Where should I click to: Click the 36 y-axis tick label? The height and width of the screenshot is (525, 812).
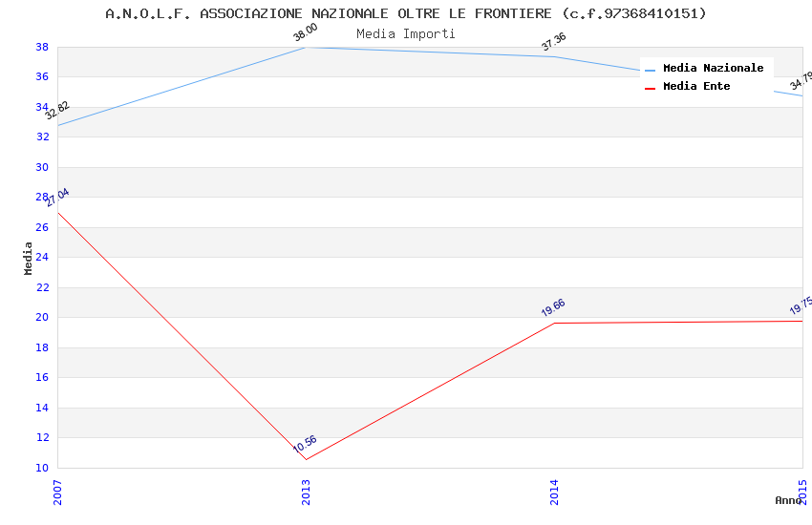coord(42,76)
